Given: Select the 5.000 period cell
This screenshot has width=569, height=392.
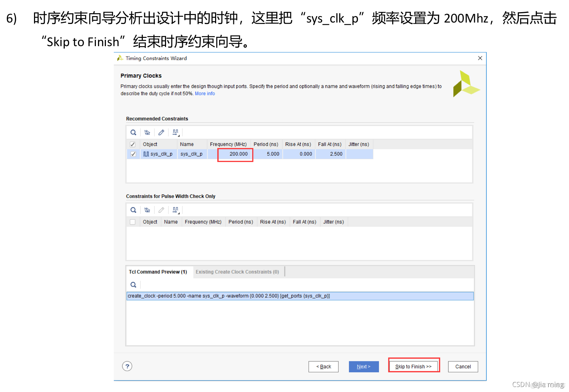Looking at the screenshot, I should (267, 154).
